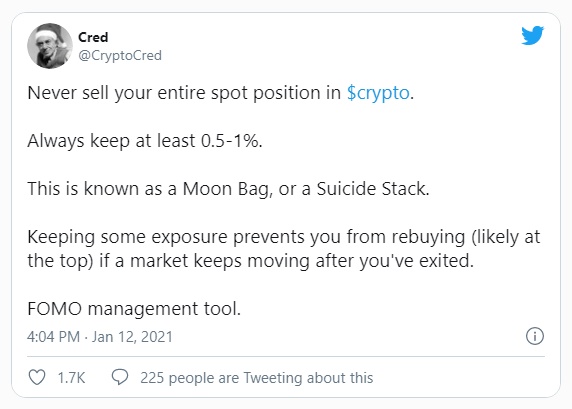Open replies via speech bubble icon
Screen dimensions: 572x409
(120, 377)
